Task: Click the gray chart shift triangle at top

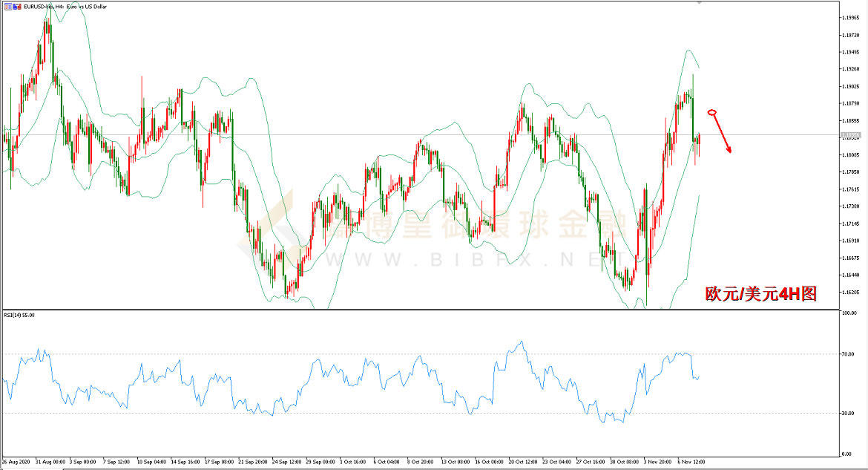Action: tap(698, 4)
